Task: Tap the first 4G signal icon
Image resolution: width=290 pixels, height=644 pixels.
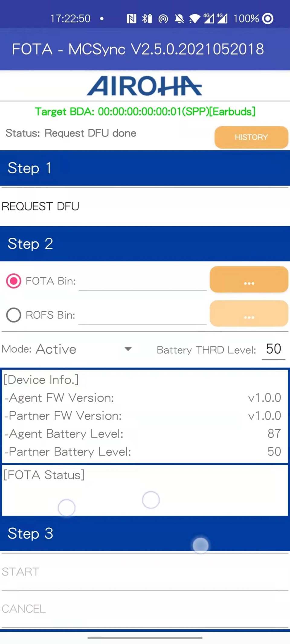Action: pyautogui.click(x=208, y=19)
